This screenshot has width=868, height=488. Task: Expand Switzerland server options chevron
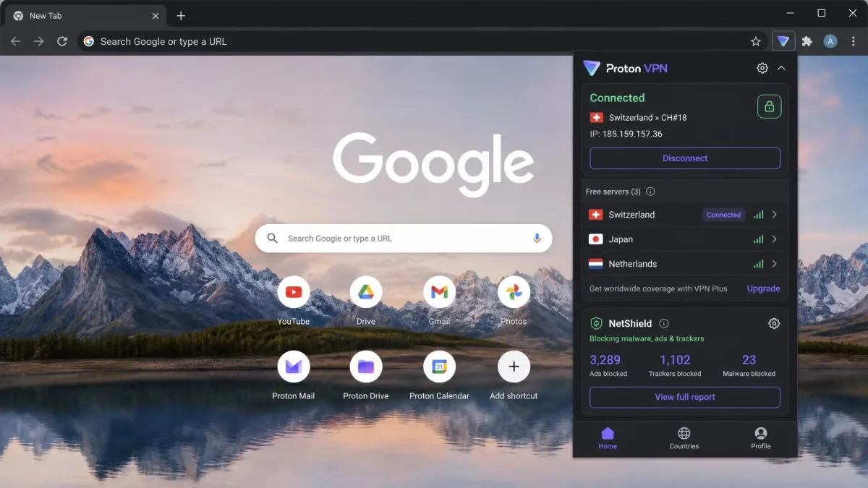point(774,215)
